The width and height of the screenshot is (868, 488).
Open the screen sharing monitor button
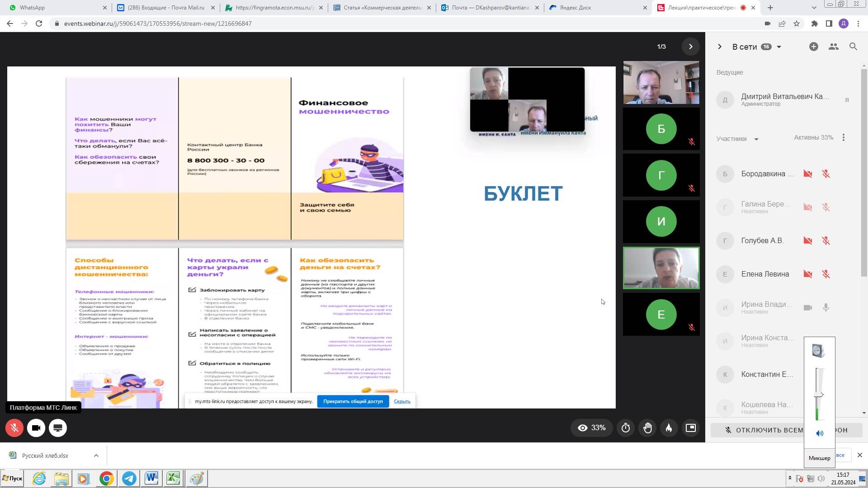click(58, 428)
